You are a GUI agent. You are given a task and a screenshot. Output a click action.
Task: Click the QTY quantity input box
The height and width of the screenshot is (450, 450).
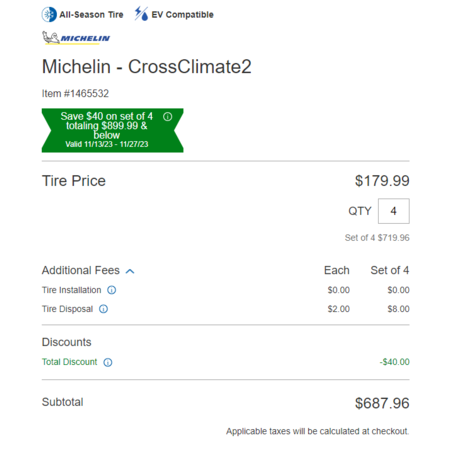tap(394, 211)
